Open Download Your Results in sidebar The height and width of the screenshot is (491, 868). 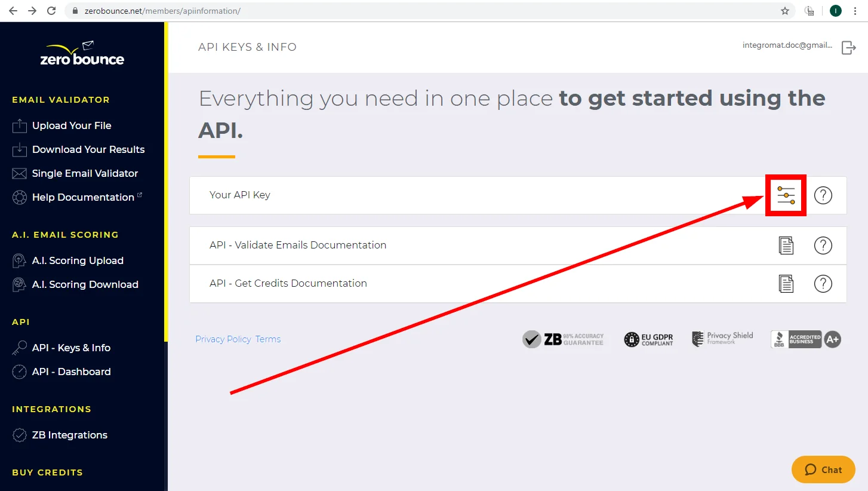pos(88,149)
